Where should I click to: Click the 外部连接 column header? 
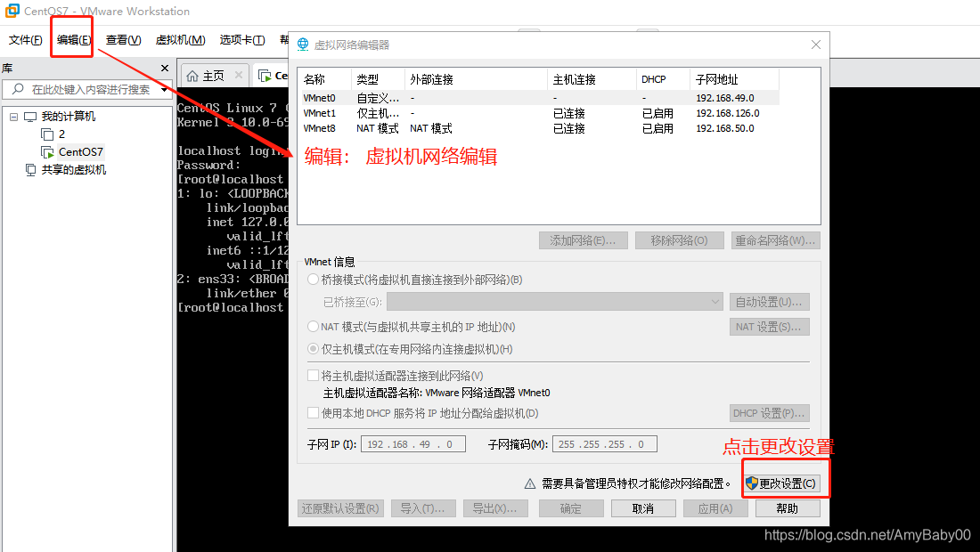click(x=476, y=79)
